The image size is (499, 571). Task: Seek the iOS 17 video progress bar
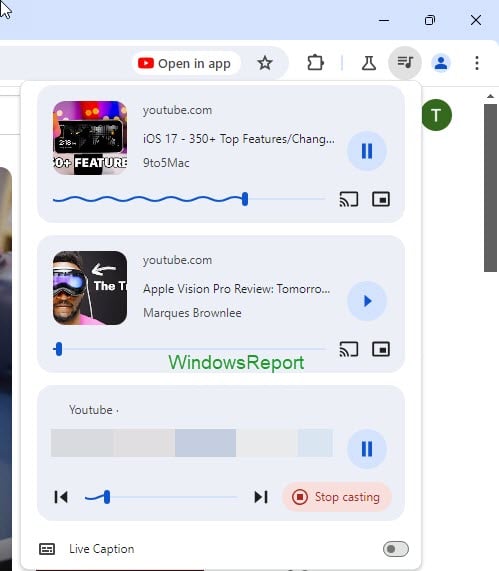tap(189, 199)
